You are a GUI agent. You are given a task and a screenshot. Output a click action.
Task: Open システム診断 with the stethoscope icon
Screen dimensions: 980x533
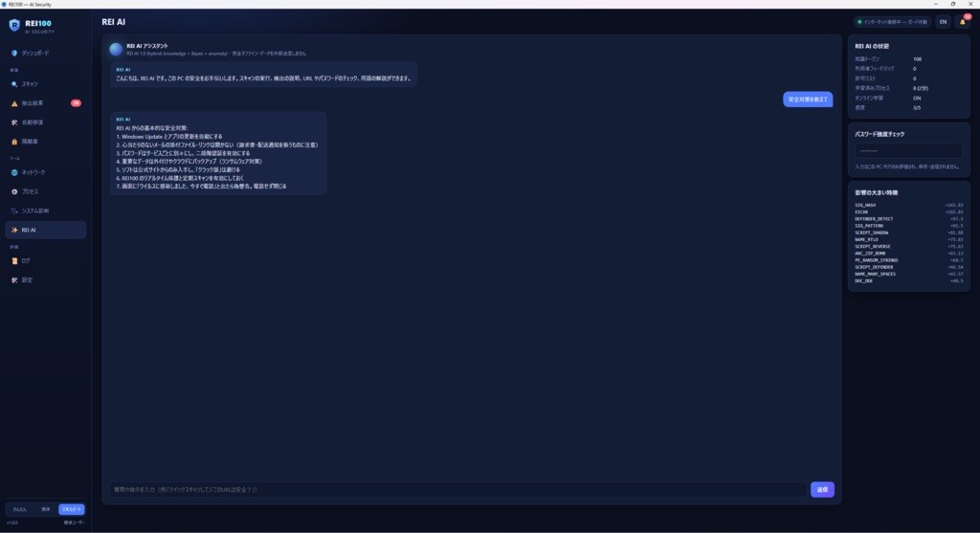46,211
